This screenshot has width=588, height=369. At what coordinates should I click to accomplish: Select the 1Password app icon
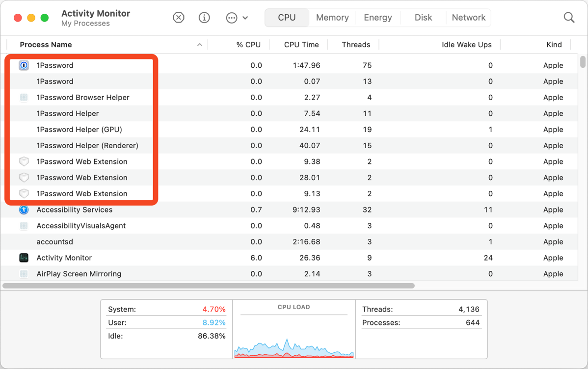point(24,65)
